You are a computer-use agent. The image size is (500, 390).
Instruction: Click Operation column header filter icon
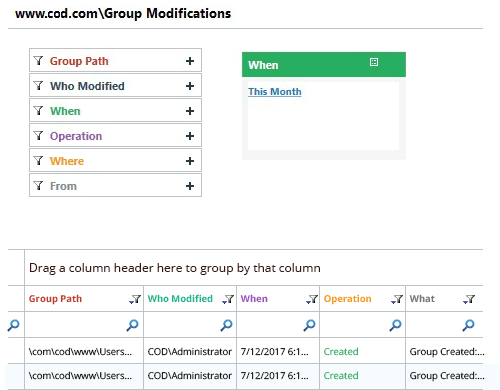(x=397, y=299)
